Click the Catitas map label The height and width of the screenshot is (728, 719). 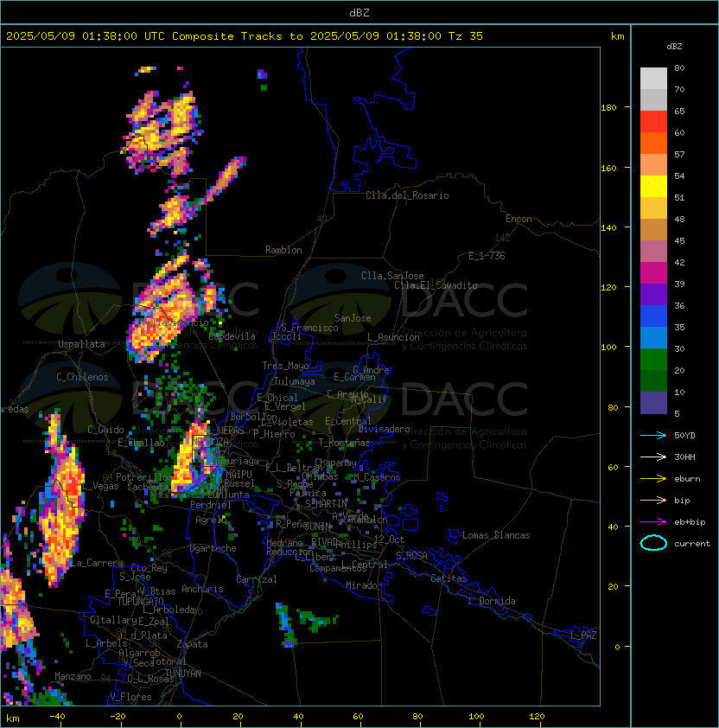point(449,578)
